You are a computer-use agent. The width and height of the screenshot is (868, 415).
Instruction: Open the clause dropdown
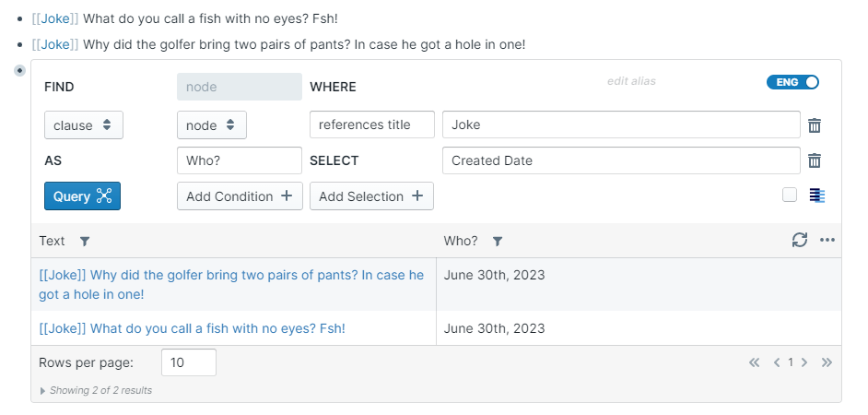tap(83, 125)
